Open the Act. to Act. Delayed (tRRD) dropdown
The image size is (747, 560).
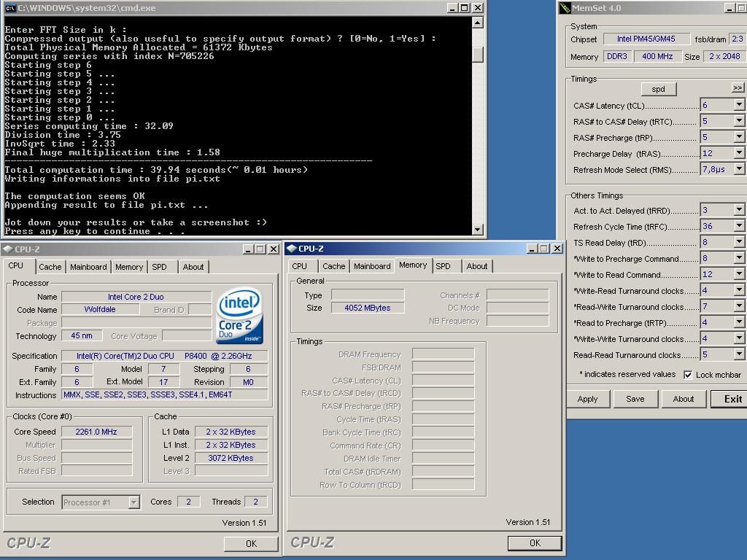tap(739, 210)
